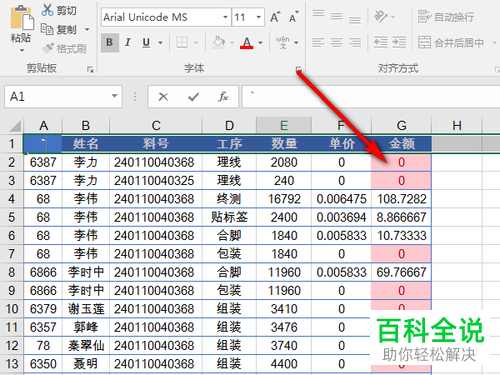Open font color dropdown arrow

pyautogui.click(x=260, y=43)
